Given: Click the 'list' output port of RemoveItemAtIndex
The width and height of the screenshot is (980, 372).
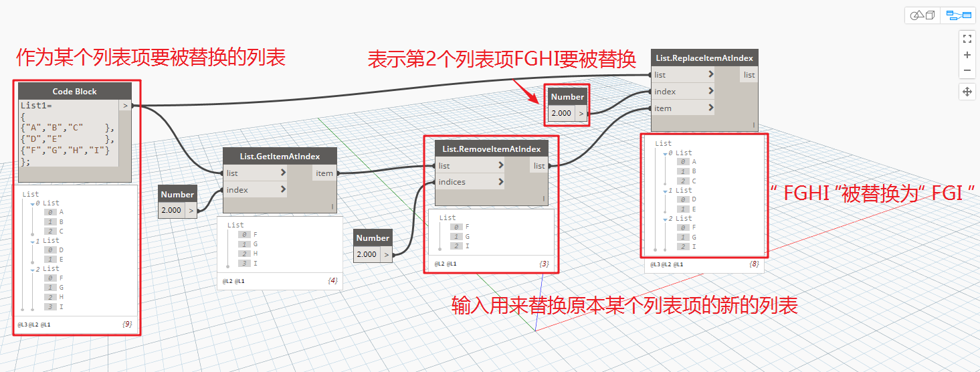Looking at the screenshot, I should (x=539, y=165).
